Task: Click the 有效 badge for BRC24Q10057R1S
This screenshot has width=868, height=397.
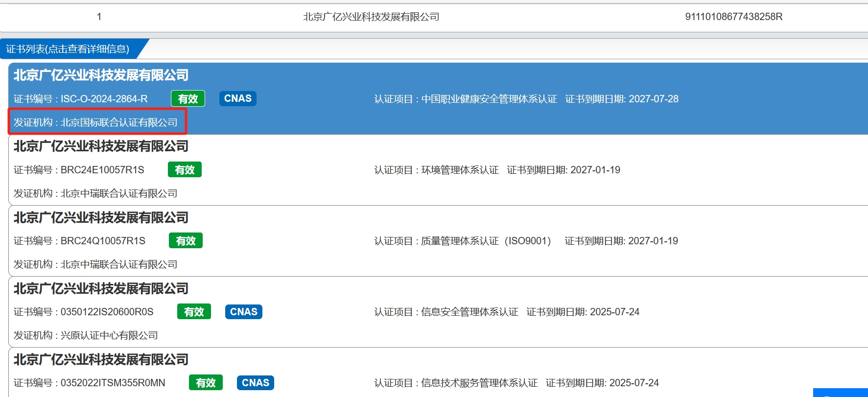Action: point(186,240)
